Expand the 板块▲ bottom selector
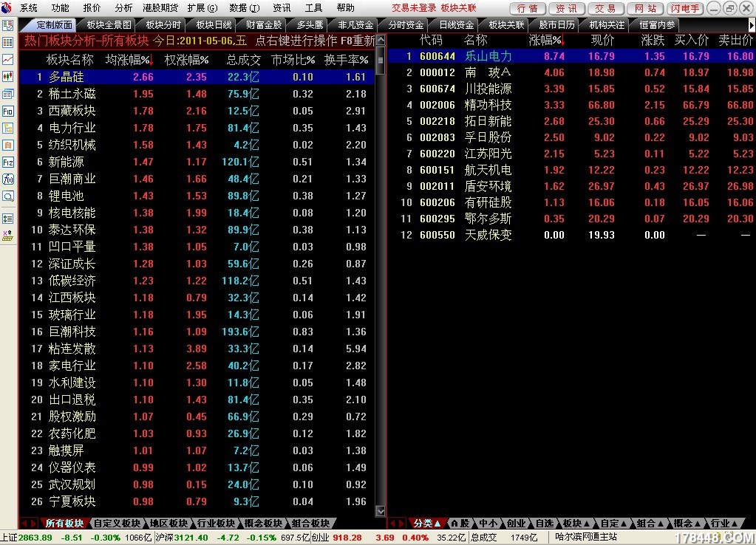The width and height of the screenshot is (756, 545). click(x=576, y=524)
